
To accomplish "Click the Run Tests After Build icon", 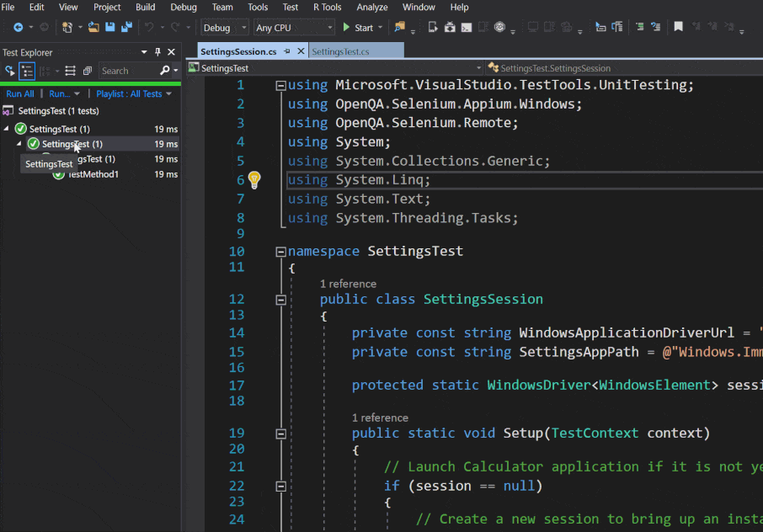I will pos(10,71).
